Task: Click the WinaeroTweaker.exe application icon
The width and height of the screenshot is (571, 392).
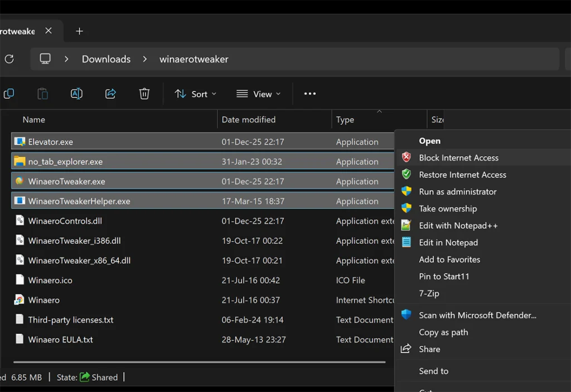Action: click(20, 181)
